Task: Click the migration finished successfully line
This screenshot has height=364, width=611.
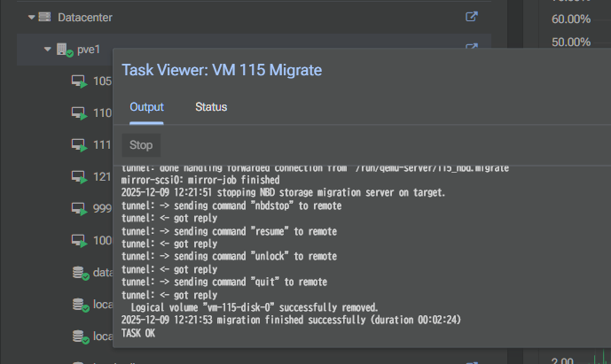Action: pos(302,320)
